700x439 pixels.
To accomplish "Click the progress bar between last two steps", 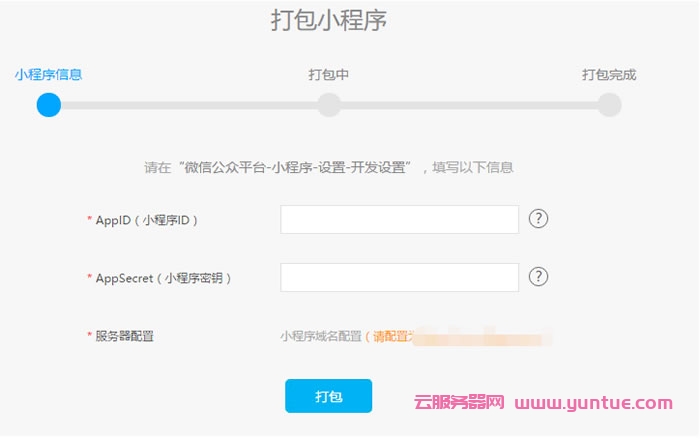I will [469, 105].
